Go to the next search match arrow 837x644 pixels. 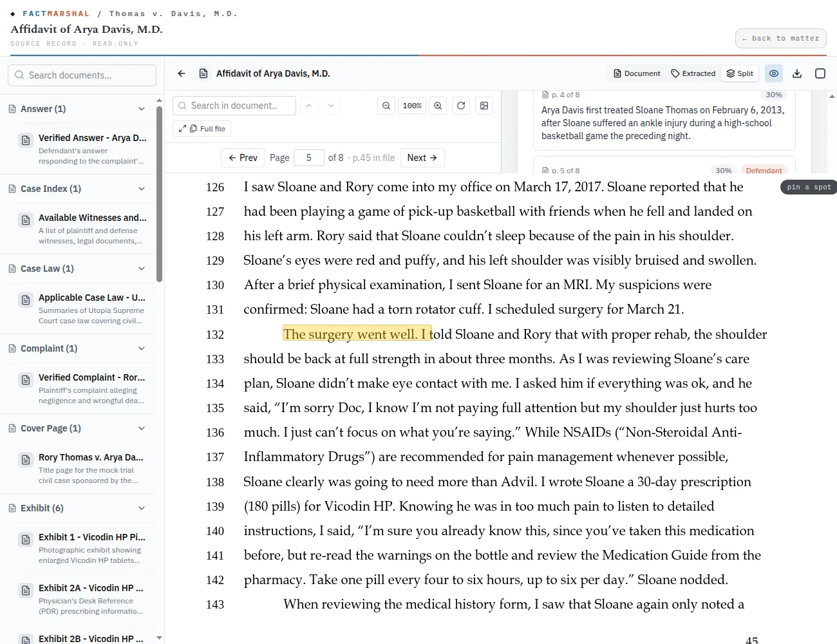331,106
